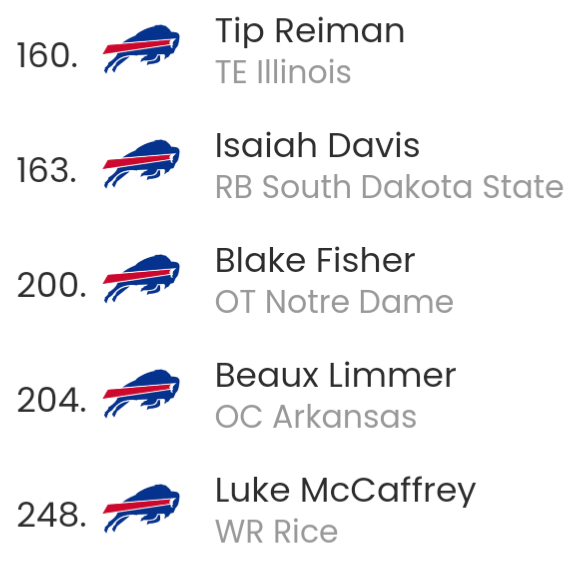The image size is (582, 574).
Task: Click WR Rice position text
Action: click(x=277, y=532)
